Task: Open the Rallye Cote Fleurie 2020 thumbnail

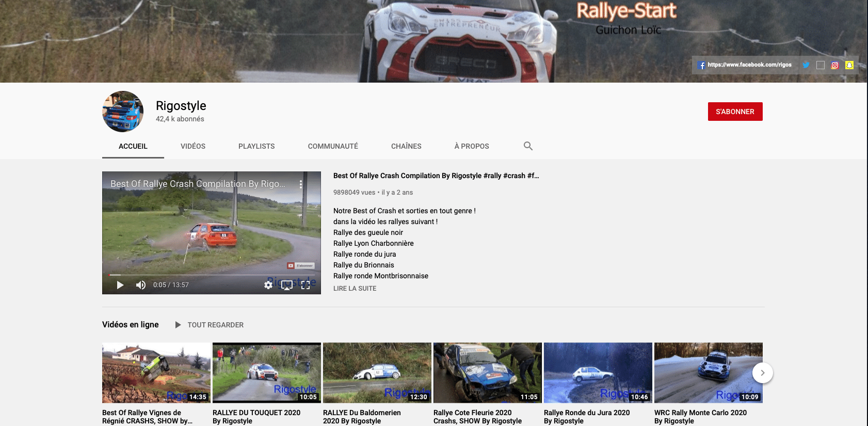Action: click(x=488, y=373)
